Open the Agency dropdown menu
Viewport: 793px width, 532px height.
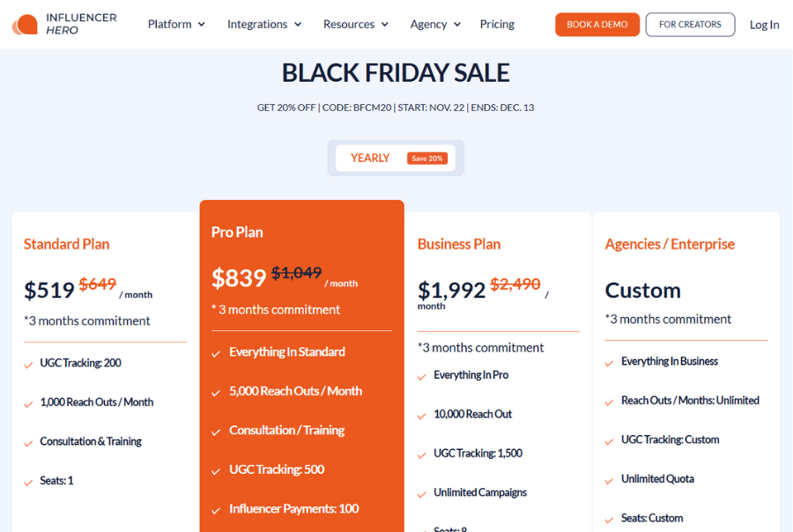point(435,25)
